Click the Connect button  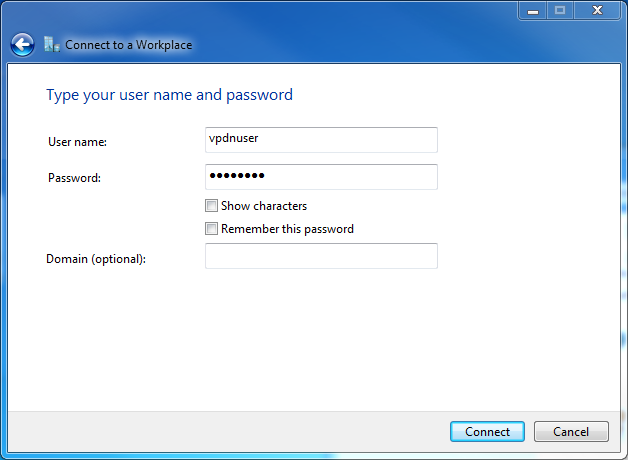tap(487, 432)
